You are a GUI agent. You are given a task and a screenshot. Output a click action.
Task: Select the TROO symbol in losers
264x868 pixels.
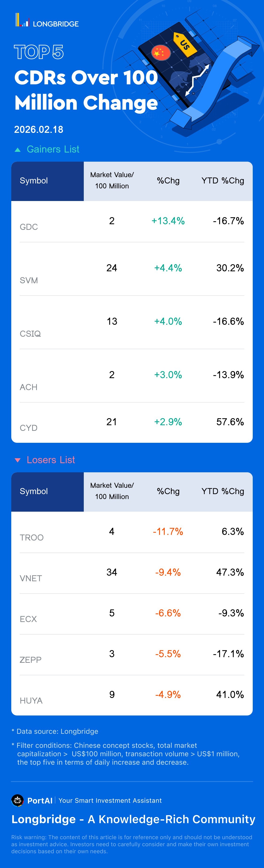(31, 537)
